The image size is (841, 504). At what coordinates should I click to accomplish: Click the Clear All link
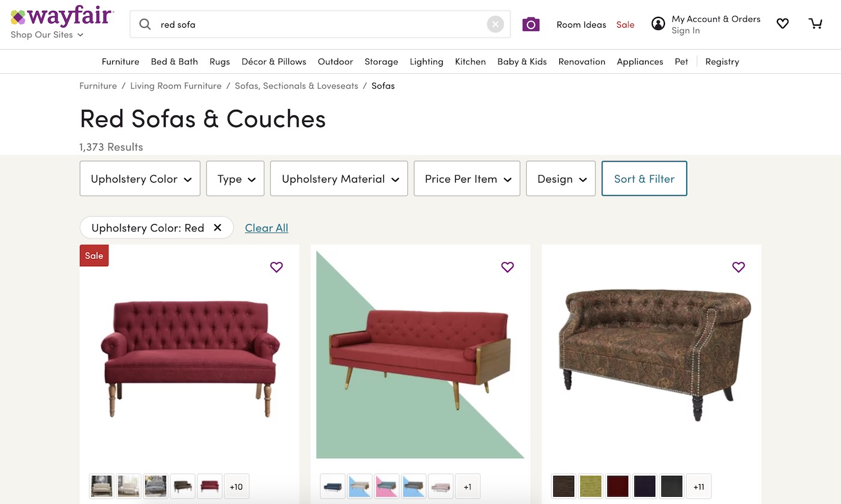[x=267, y=228]
